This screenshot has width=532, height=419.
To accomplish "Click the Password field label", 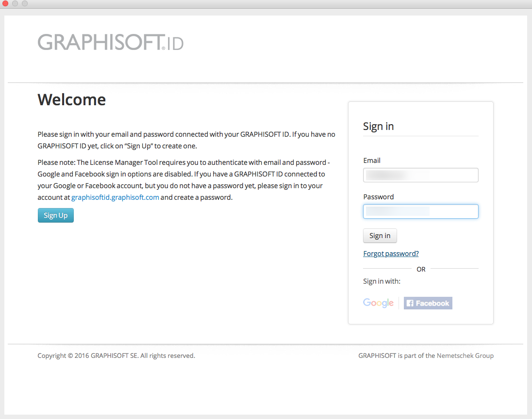I will (x=379, y=197).
